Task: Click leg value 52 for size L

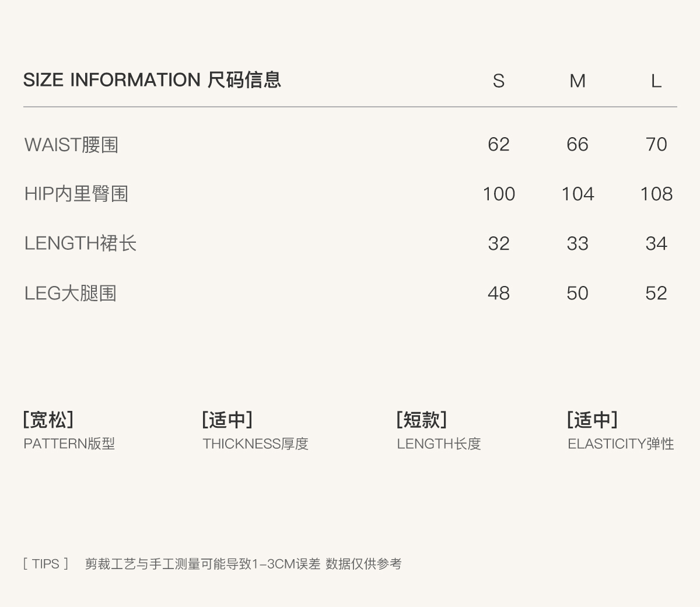Action: coord(656,293)
